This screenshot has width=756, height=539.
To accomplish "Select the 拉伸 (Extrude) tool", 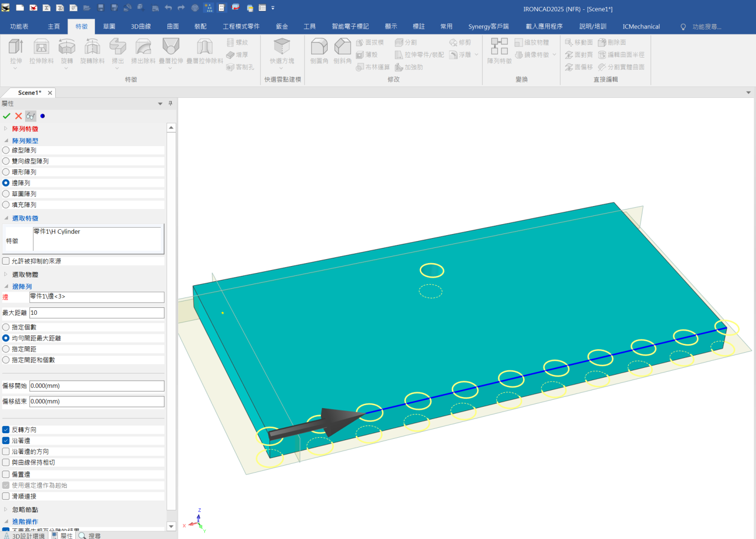I will pyautogui.click(x=16, y=49).
